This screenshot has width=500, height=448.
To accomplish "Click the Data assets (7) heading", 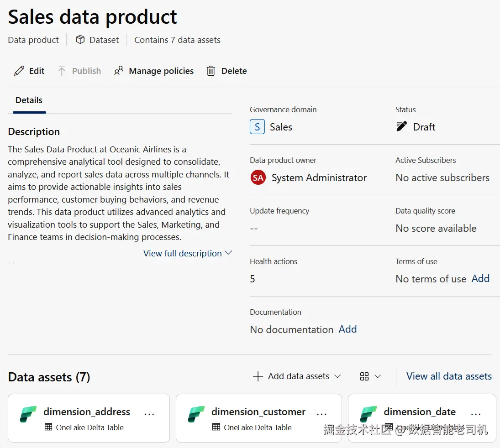I will [49, 377].
